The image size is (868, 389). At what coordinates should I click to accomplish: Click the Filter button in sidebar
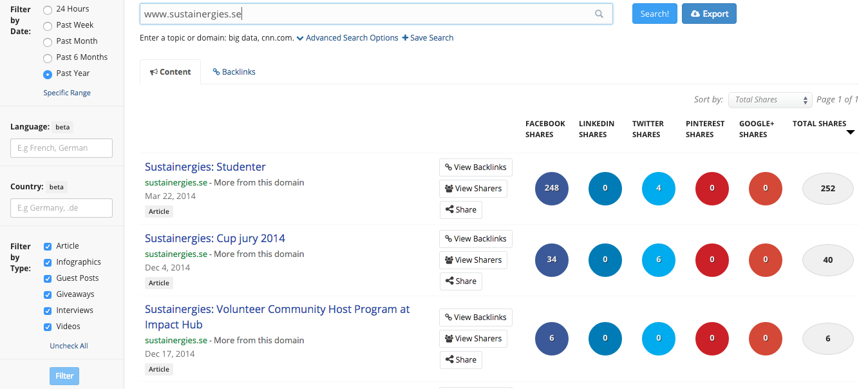pos(64,376)
